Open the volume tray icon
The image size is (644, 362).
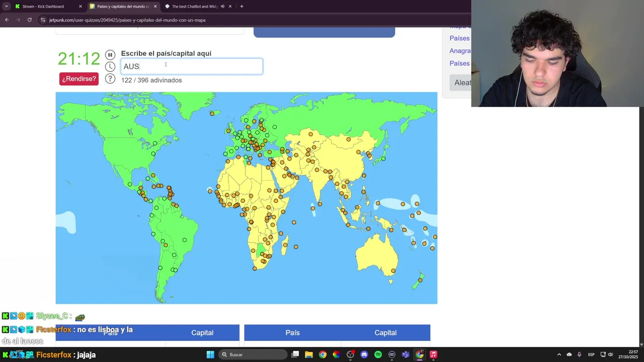[610, 354]
